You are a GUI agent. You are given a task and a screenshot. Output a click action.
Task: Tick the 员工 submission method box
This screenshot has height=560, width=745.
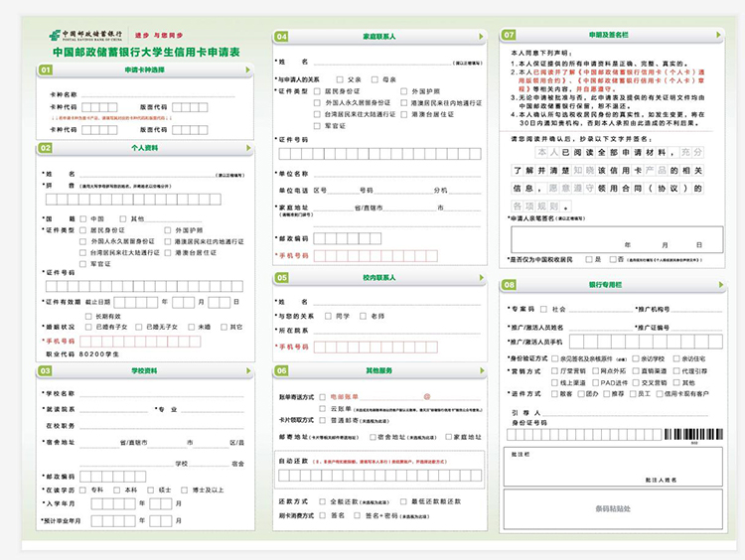click(633, 394)
